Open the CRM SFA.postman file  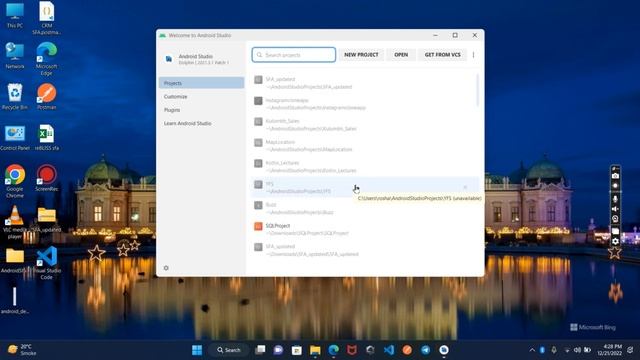tap(47, 18)
